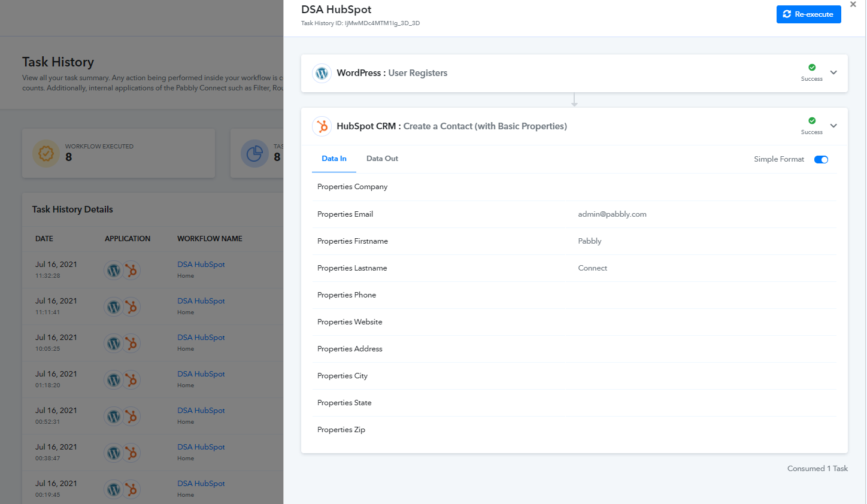Click the HubSpot icon in the 00:19:45 row
The height and width of the screenshot is (504, 867).
click(x=131, y=490)
